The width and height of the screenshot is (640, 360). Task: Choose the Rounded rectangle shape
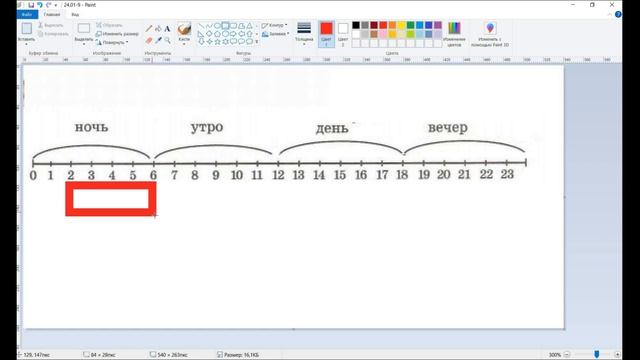click(x=233, y=26)
